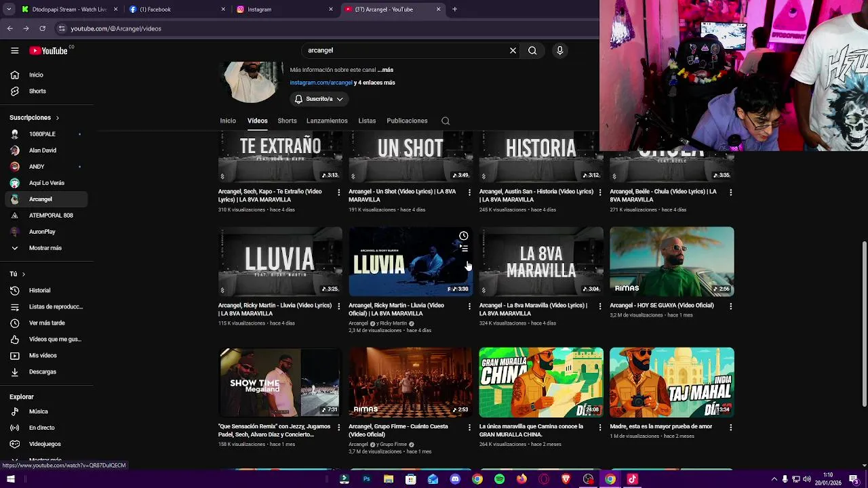This screenshot has width=868, height=488.
Task: Clear the search box with the X
Action: [x=513, y=50]
